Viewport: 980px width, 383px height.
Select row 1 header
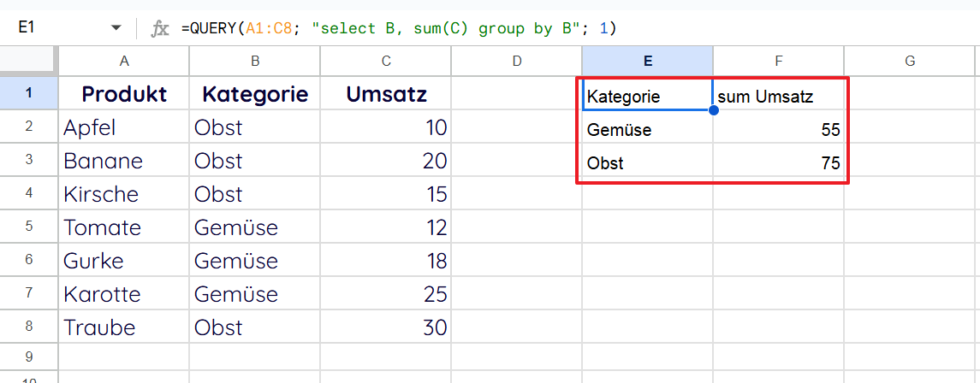click(28, 93)
